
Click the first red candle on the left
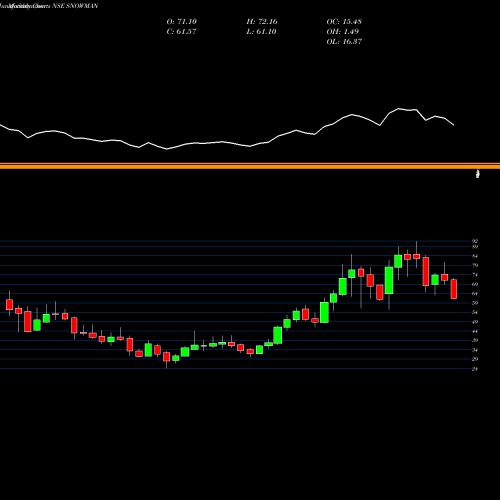[x=9, y=304]
